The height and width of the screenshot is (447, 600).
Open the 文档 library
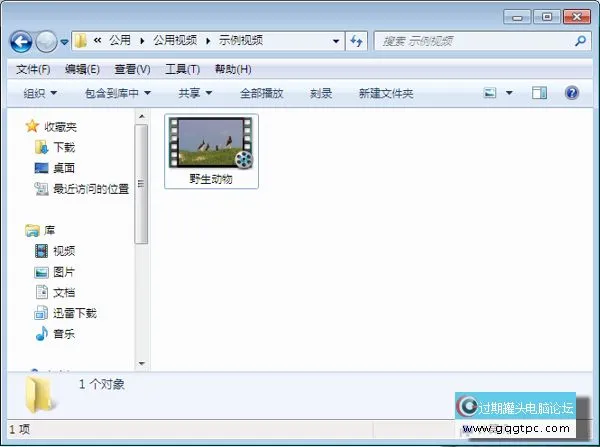(55, 293)
